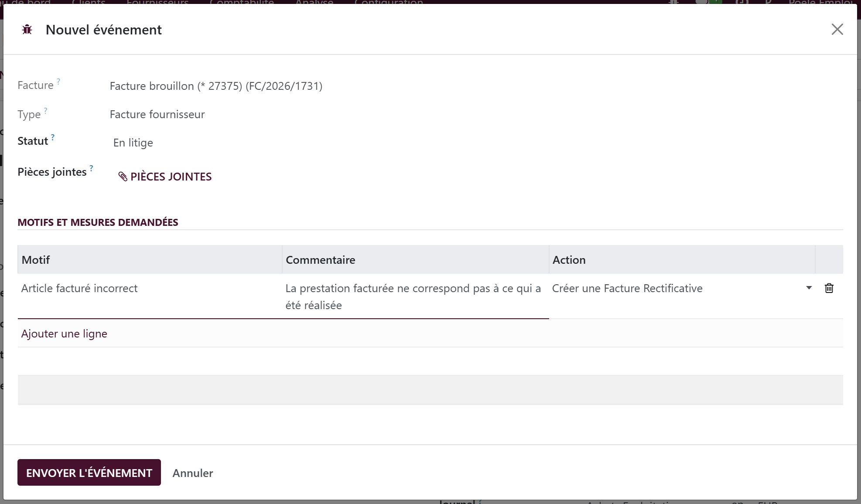Open the PIÈCES JOINTES paperclip button
The image size is (861, 504).
tap(165, 177)
